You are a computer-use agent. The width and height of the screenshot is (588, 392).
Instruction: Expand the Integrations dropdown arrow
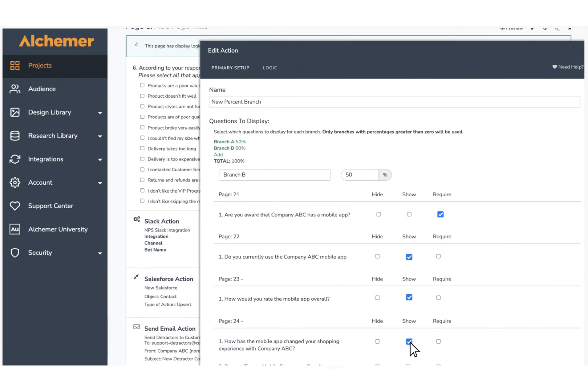100,159
